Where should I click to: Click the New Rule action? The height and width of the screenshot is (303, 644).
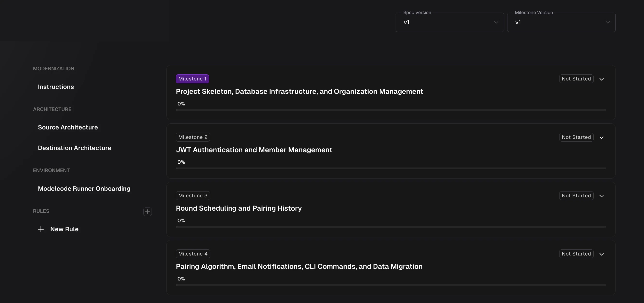pyautogui.click(x=64, y=229)
